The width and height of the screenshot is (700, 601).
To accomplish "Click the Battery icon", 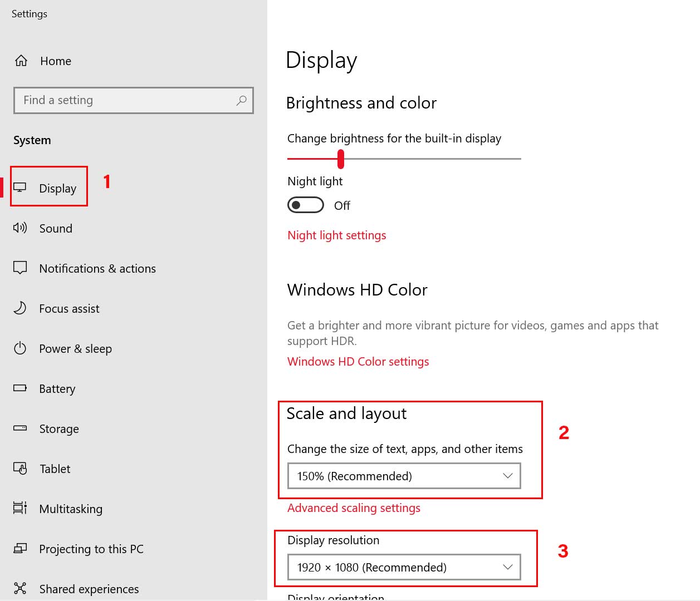I will [x=20, y=388].
